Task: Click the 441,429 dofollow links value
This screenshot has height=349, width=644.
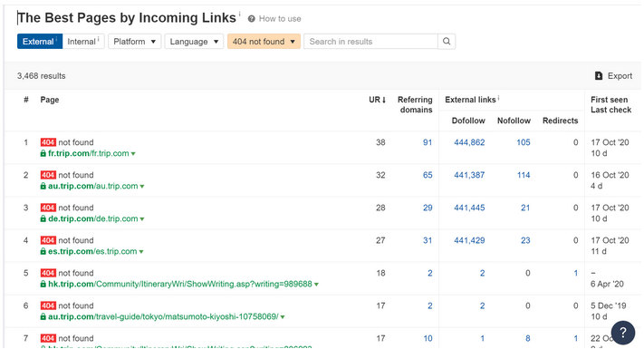Action: [469, 240]
